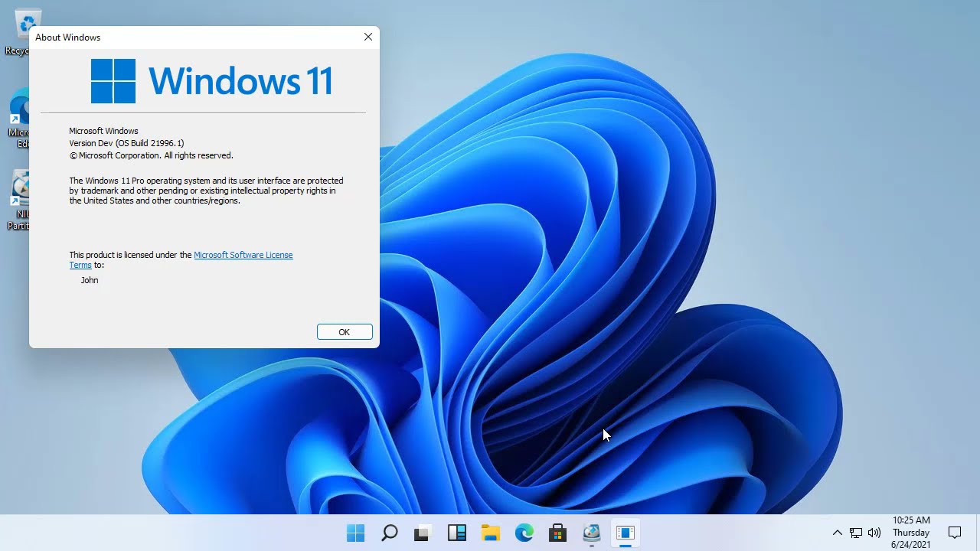Launch Microsoft Edge from the taskbar
Screen dimensions: 980x551
(524, 533)
